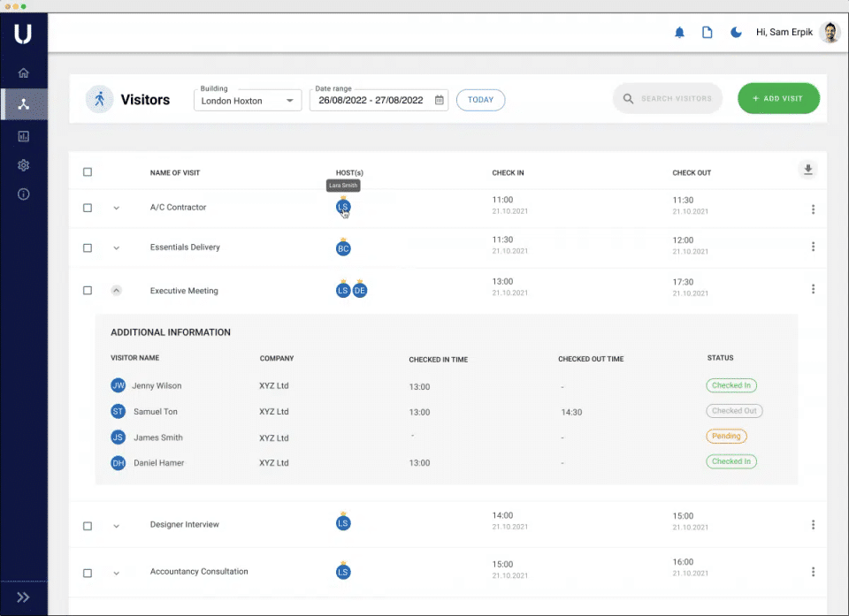Click Samuel Ton's Checked Out status
The image size is (849, 616).
point(734,411)
